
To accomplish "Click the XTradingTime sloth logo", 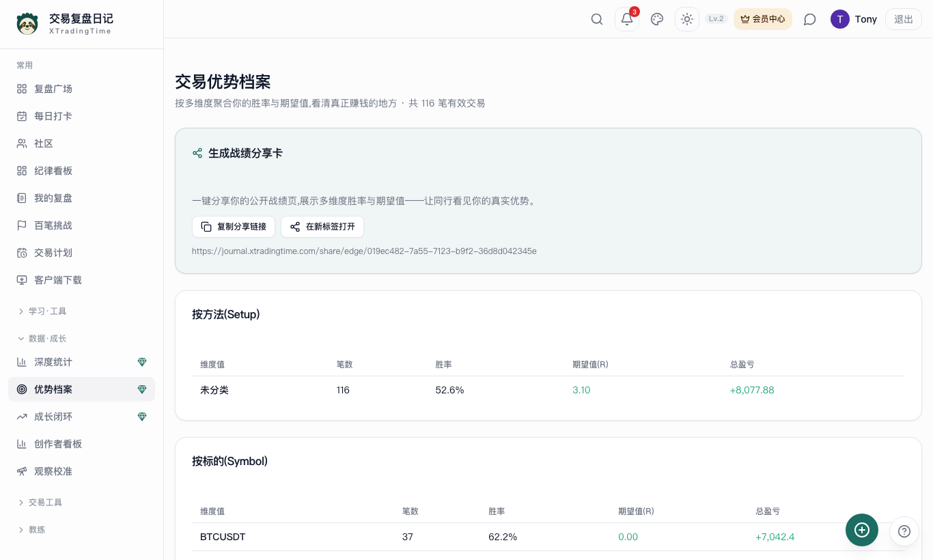I will [x=27, y=24].
